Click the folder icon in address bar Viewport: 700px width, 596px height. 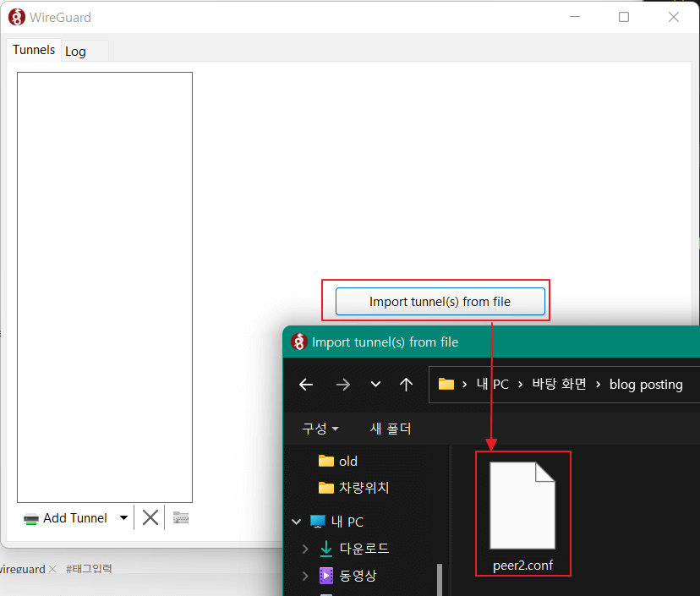coord(446,384)
